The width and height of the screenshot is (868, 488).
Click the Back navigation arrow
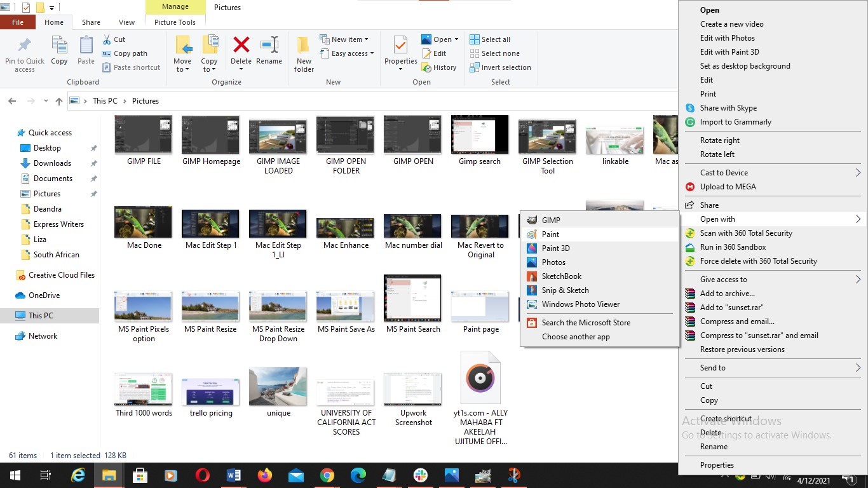[x=12, y=101]
